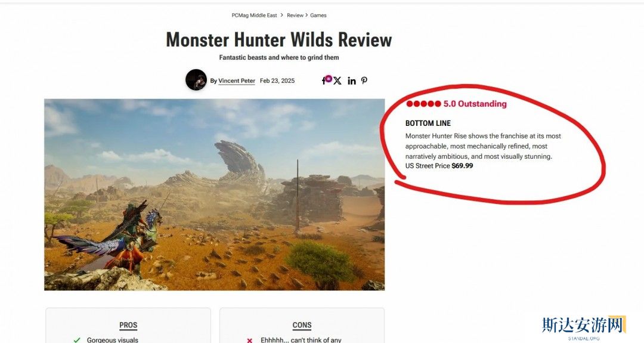
Task: Go to the PCMag Middle East breadcrumb
Action: [254, 15]
